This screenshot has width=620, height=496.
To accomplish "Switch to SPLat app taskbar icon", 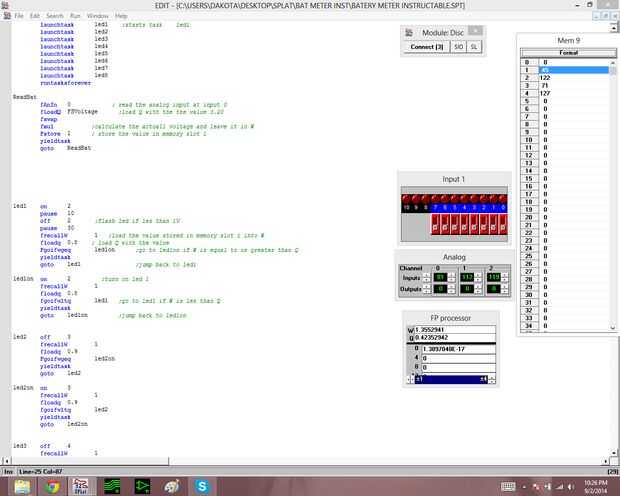I will [81, 486].
